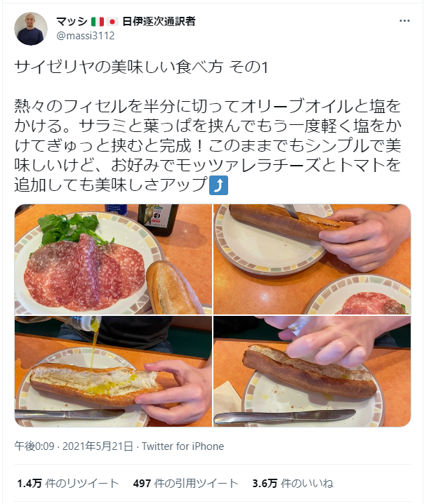The width and height of the screenshot is (424, 504).
Task: Click the tweet body paragraph starting 熱々のフィセル
Action: click(x=208, y=145)
